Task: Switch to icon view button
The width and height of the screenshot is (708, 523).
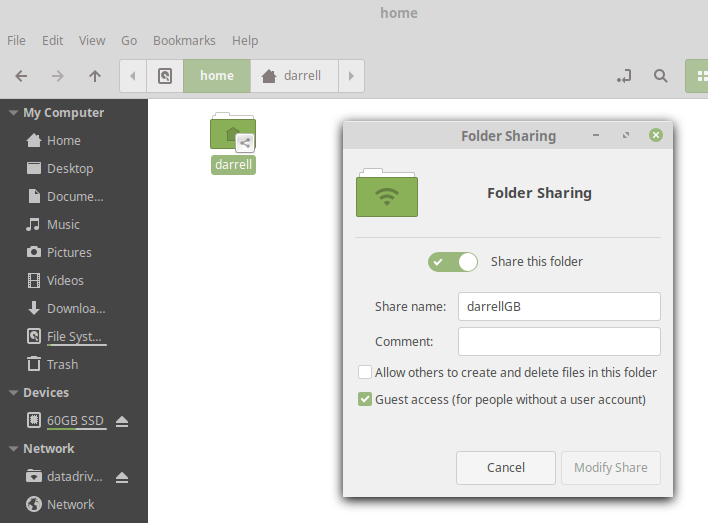Action: (696, 76)
